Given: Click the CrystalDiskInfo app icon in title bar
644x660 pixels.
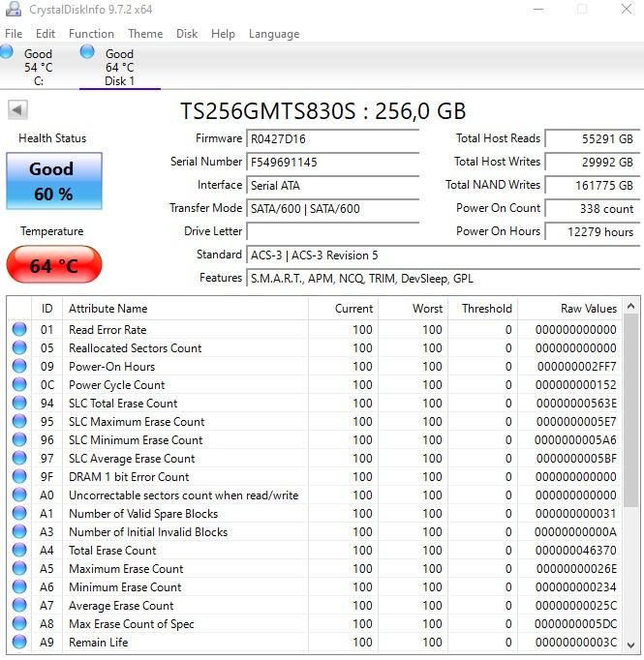Looking at the screenshot, I should click(13, 10).
